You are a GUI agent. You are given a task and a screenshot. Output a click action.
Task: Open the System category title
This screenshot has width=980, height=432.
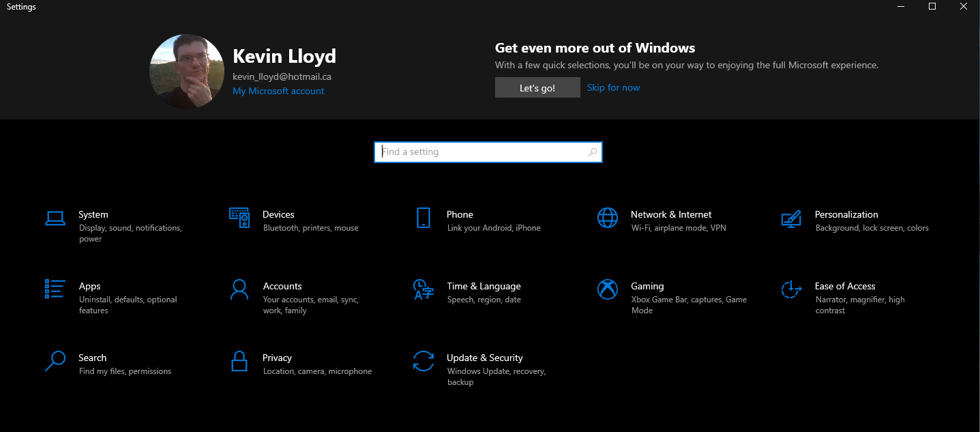(93, 214)
